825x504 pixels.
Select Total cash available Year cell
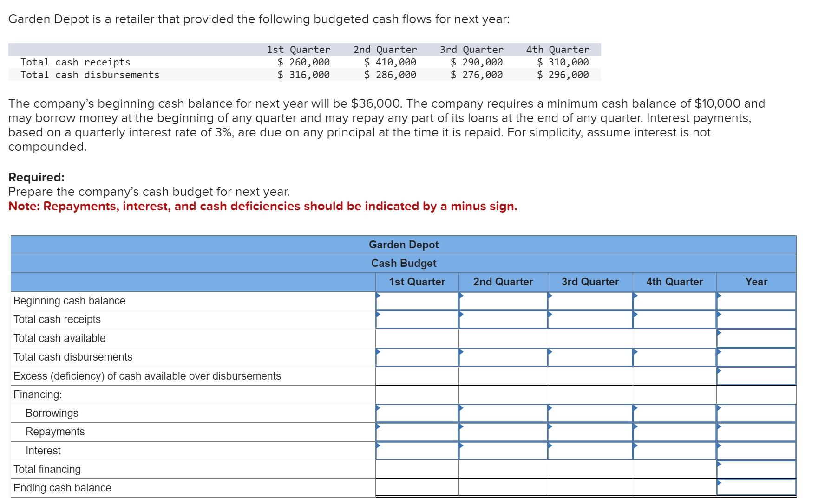point(756,338)
